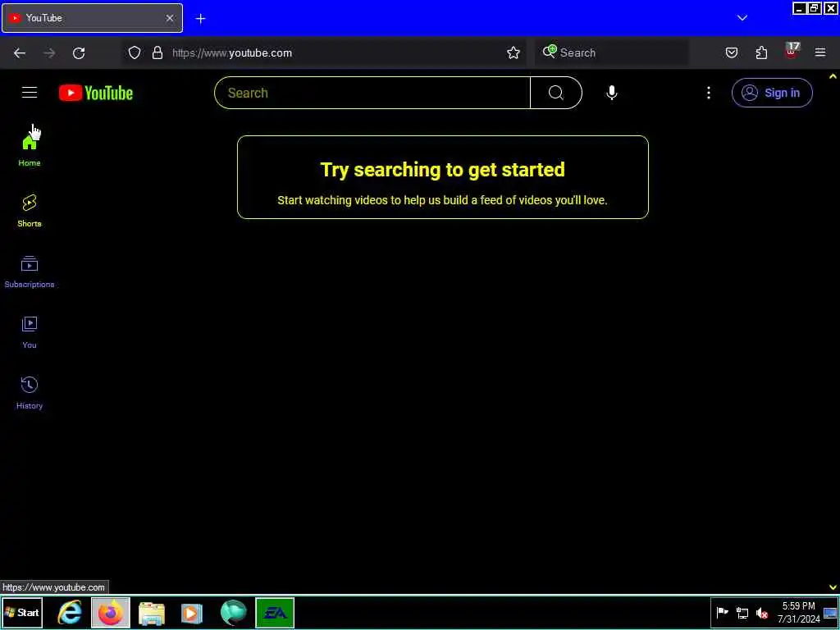840x630 pixels.
Task: Minimize the Firefox window
Action: pyautogui.click(x=799, y=8)
